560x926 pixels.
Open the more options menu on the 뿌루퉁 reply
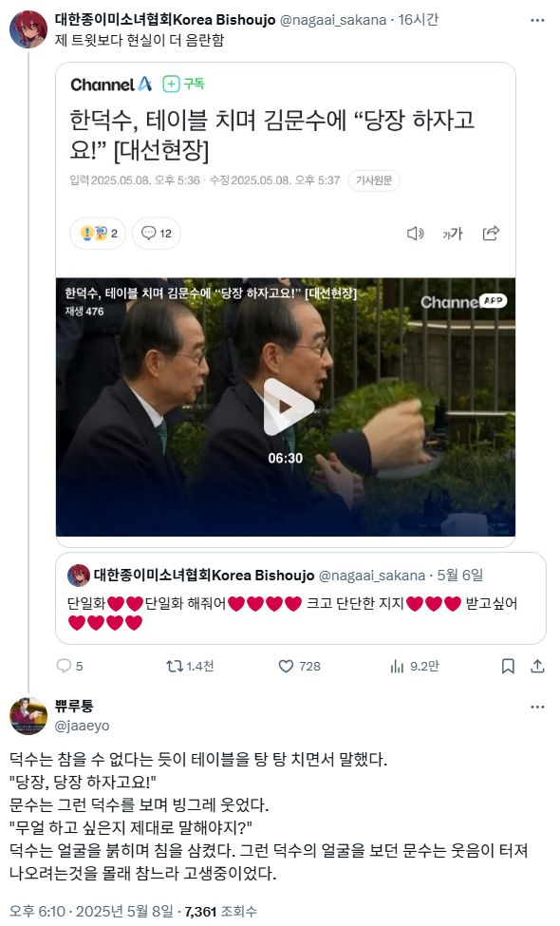coord(537,707)
